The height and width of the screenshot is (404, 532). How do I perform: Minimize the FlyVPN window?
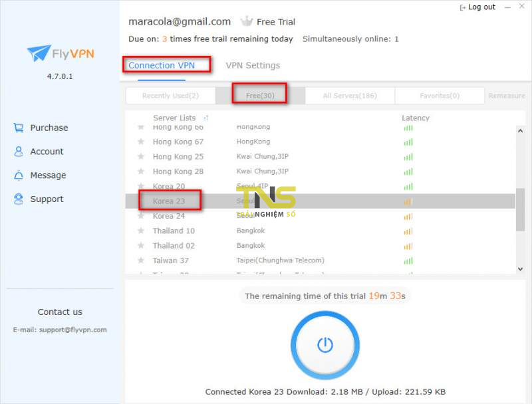point(507,7)
